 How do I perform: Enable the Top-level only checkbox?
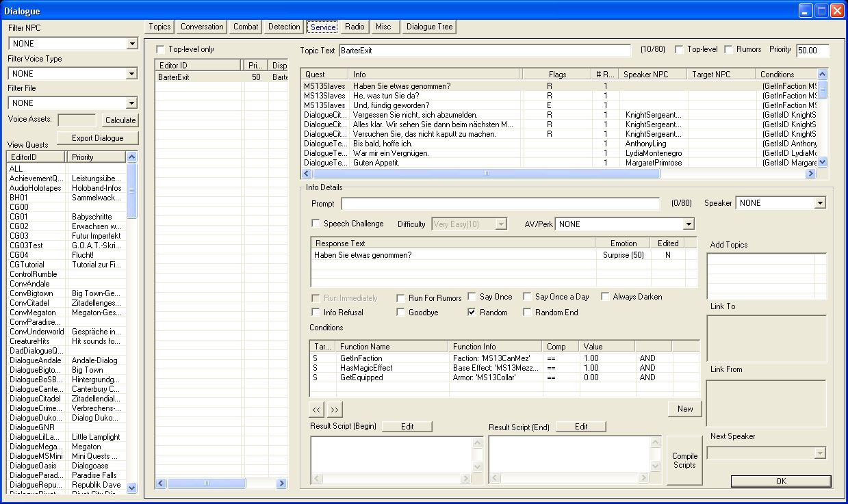(160, 49)
